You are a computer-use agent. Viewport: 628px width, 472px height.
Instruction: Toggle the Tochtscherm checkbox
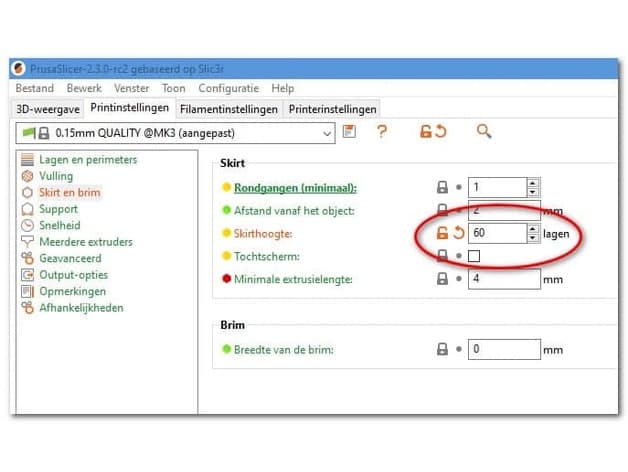pyautogui.click(x=474, y=256)
